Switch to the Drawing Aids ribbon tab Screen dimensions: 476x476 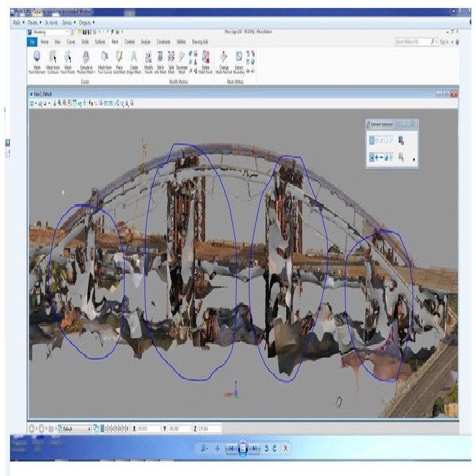click(200, 42)
